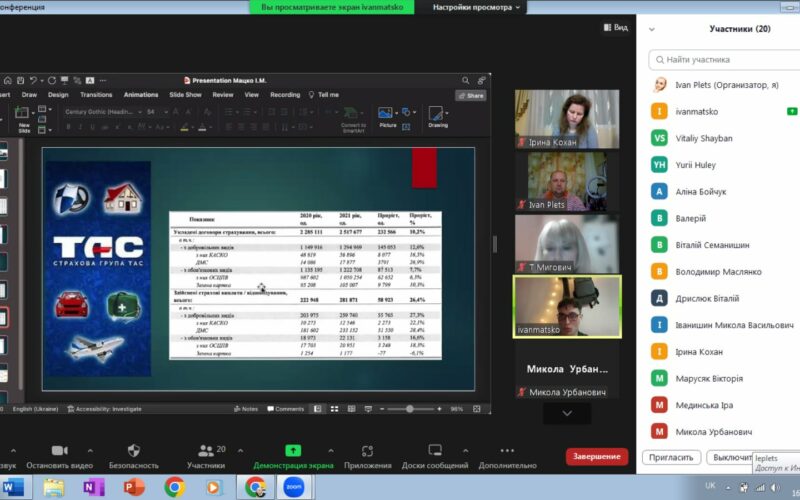
Task: Open PowerPoint from the Windows taskbar
Action: 133,487
